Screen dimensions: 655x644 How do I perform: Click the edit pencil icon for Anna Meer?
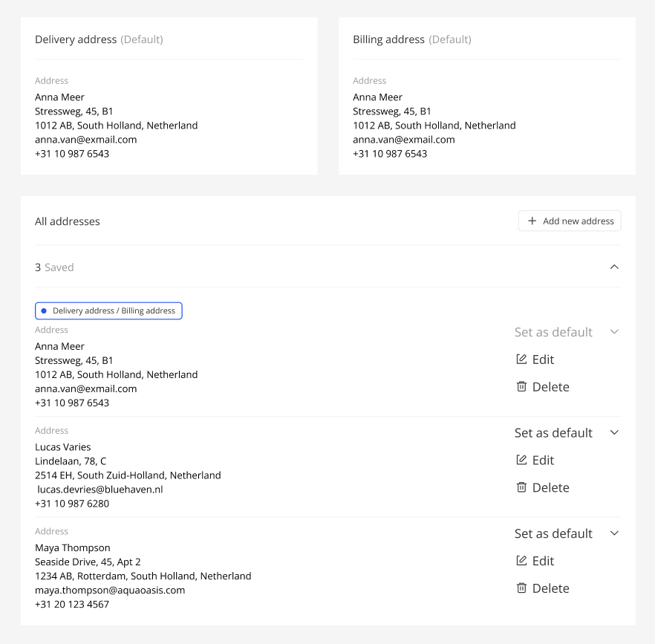click(521, 360)
